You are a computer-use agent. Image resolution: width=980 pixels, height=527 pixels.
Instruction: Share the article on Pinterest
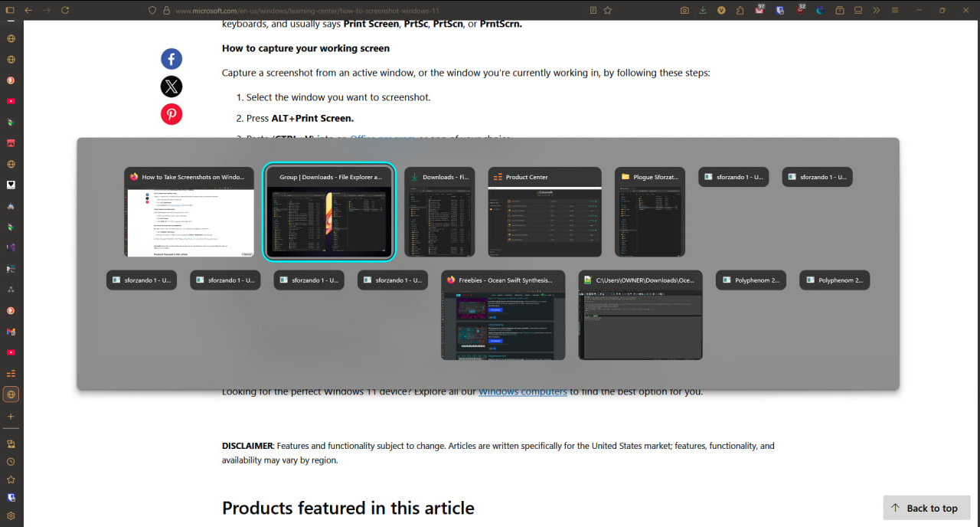point(171,114)
